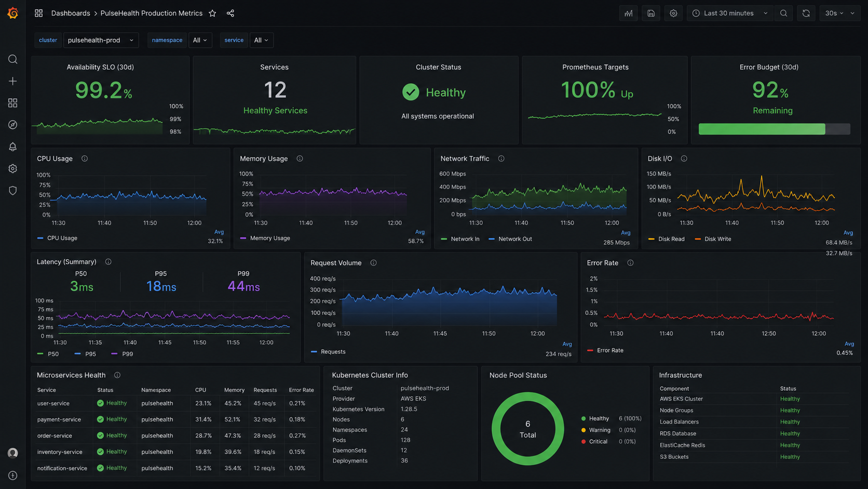Toggle the Requests legend in Request Volume
868x489 pixels.
328,352
